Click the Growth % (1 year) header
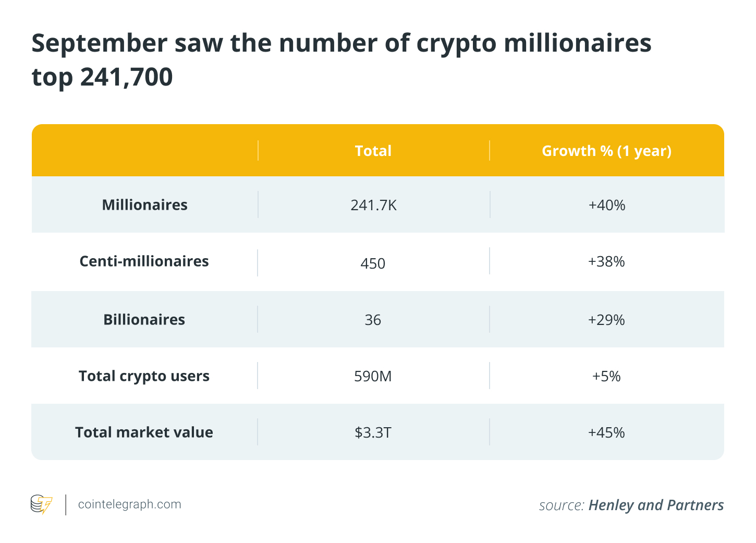The image size is (756, 543). (x=606, y=151)
